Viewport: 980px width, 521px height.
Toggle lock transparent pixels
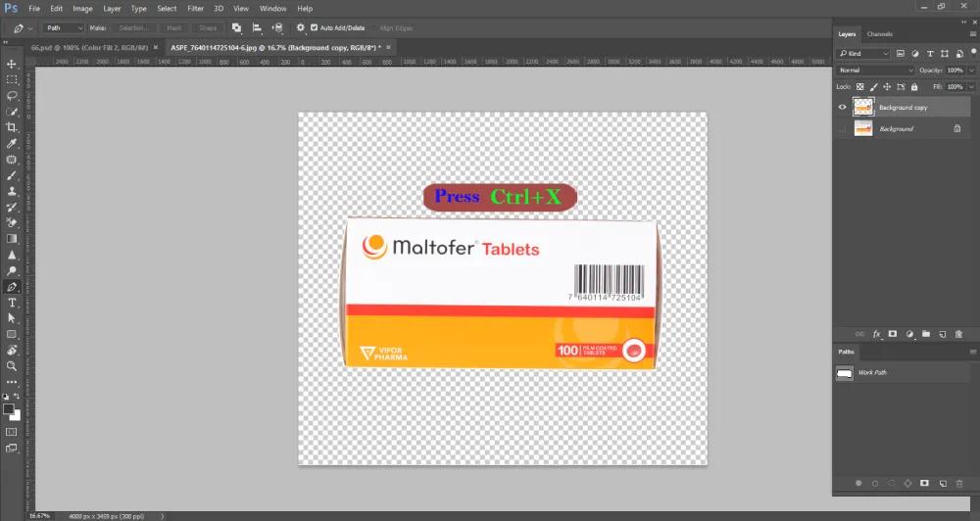point(860,87)
